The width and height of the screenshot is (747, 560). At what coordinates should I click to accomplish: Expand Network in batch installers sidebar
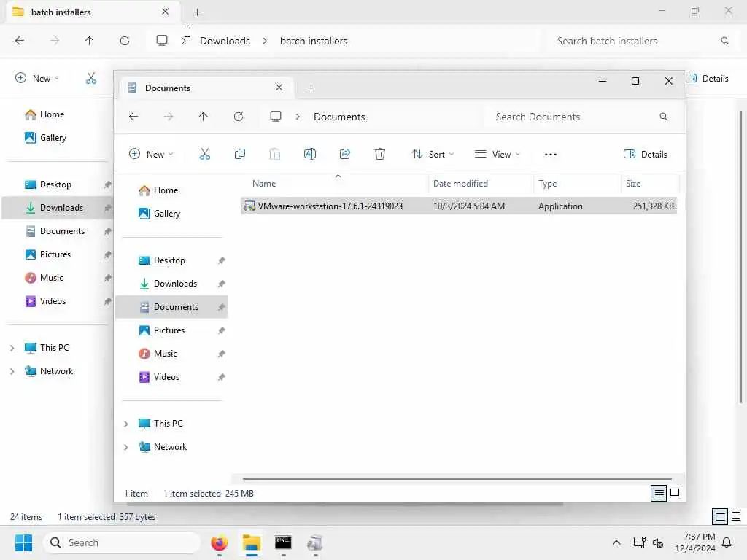coord(12,371)
